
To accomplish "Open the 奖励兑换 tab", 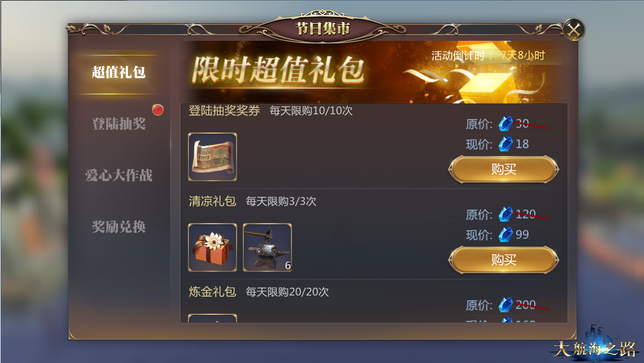I will 119,227.
